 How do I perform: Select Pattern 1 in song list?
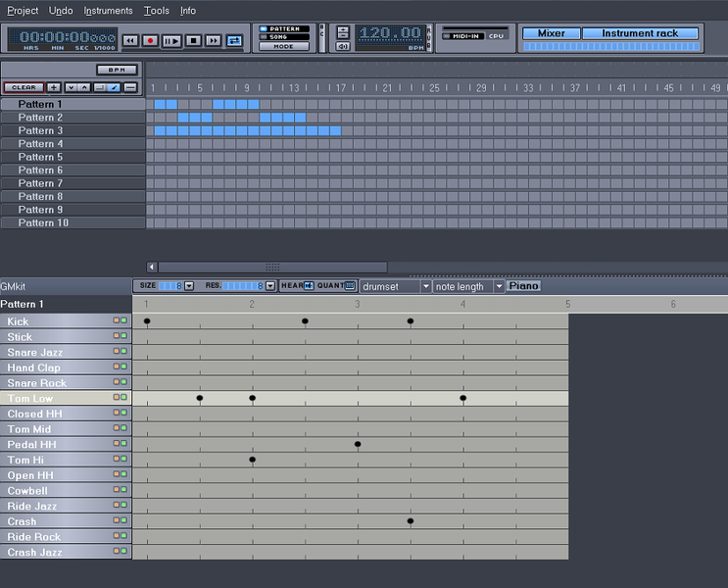73,104
